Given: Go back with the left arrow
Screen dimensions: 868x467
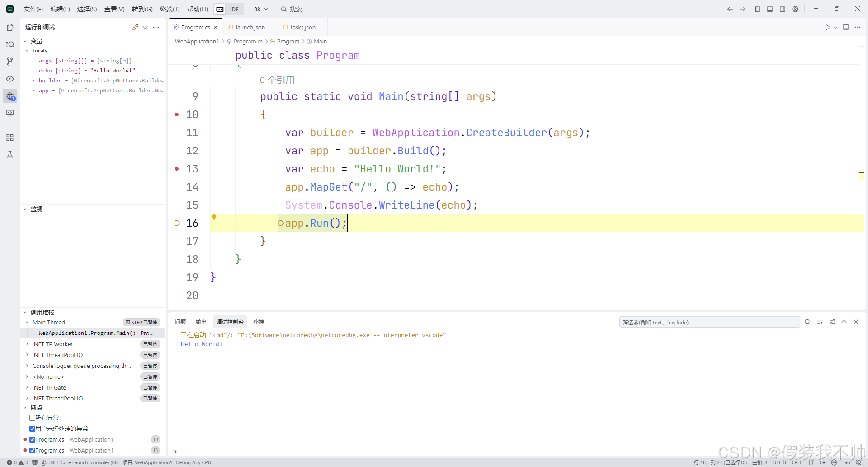Looking at the screenshot, I should pos(730,9).
